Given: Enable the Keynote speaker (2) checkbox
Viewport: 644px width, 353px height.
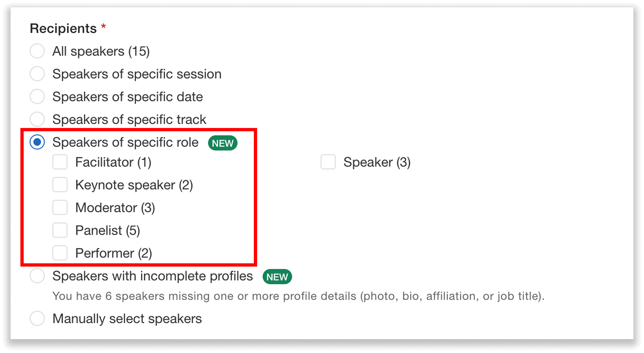Looking at the screenshot, I should [60, 185].
